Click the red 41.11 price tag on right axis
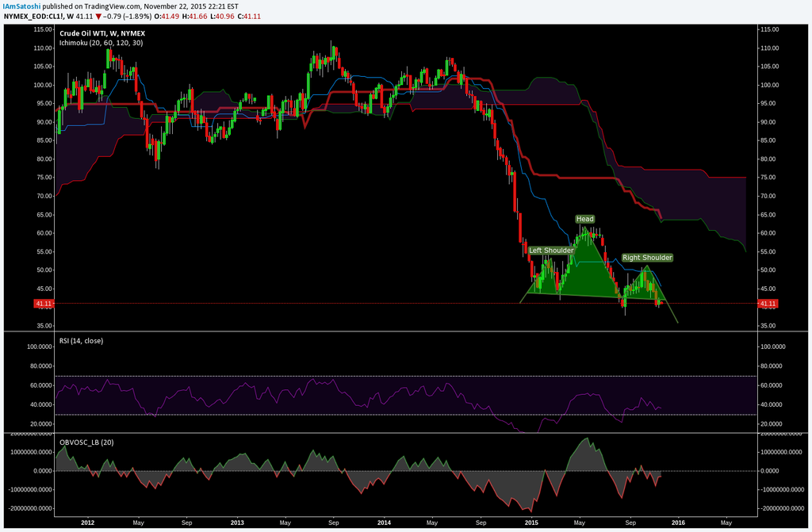The height and width of the screenshot is (532, 812). (x=768, y=303)
